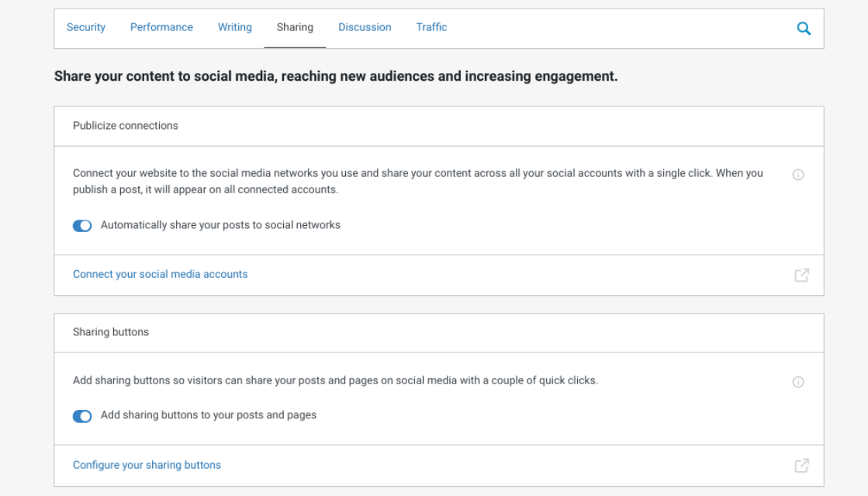Open the settings search tool
This screenshot has height=496, width=868.
[804, 28]
